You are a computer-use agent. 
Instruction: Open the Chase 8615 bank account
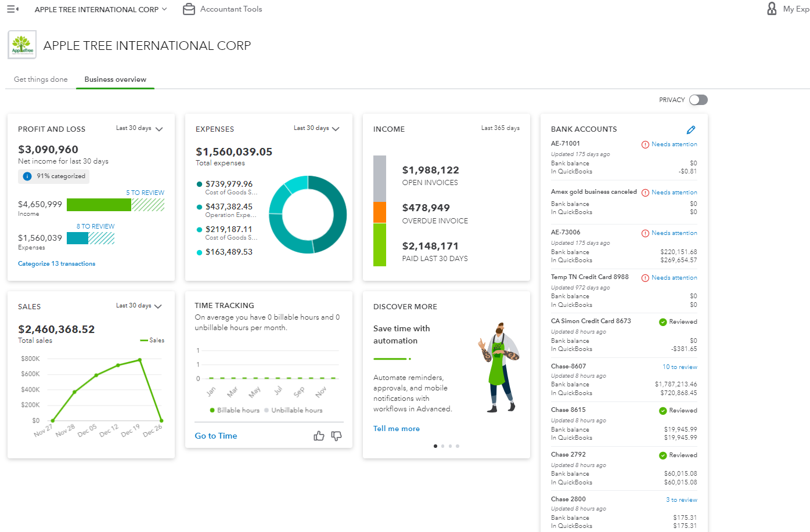coord(568,410)
